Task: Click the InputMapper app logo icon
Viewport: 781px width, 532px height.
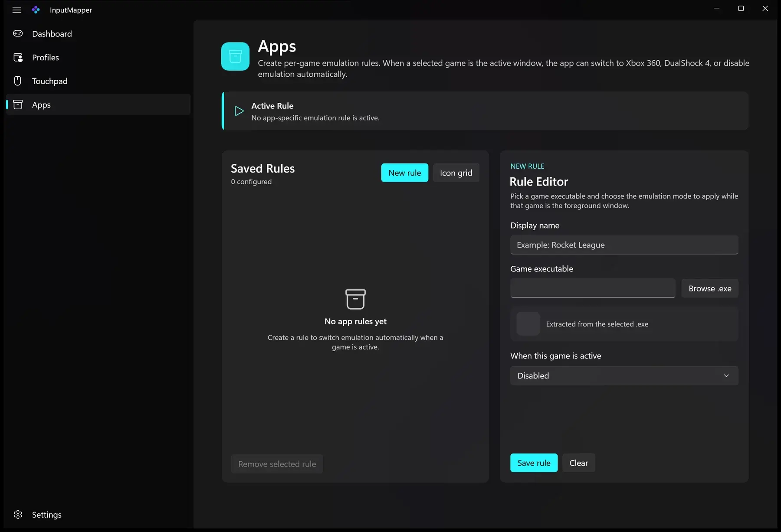Action: coord(36,10)
